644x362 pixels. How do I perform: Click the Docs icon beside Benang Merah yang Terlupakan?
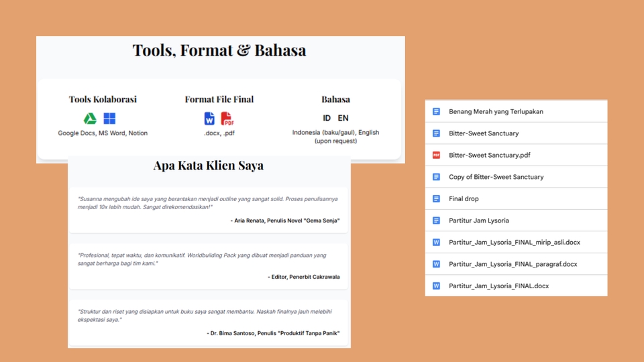436,111
